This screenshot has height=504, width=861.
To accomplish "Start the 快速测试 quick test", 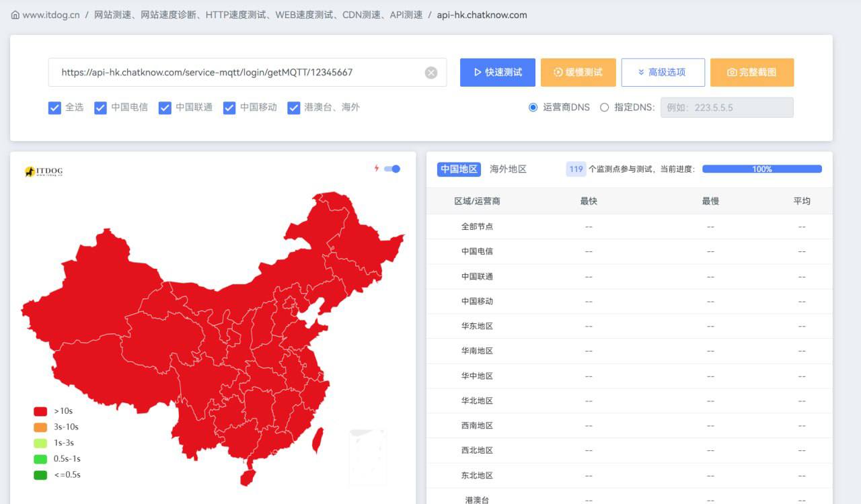I will point(498,73).
